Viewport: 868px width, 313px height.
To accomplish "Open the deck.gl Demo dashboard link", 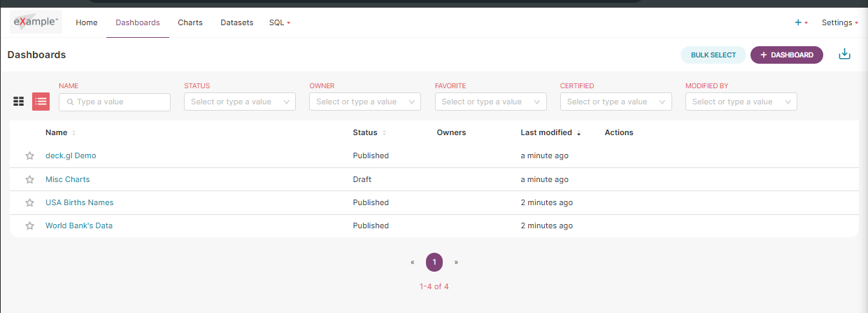I will click(x=71, y=155).
